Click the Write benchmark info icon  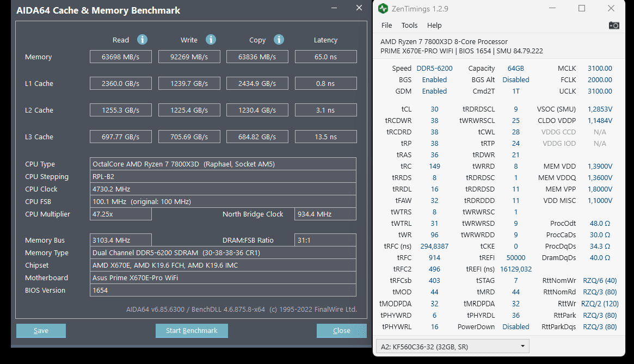(211, 40)
